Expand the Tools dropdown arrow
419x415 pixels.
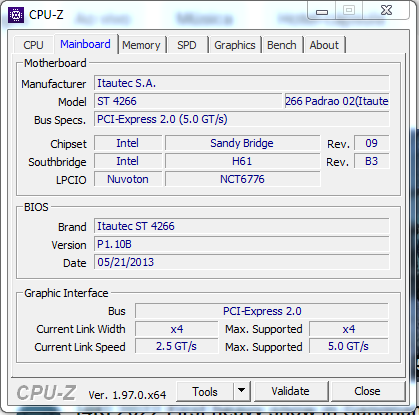point(242,391)
